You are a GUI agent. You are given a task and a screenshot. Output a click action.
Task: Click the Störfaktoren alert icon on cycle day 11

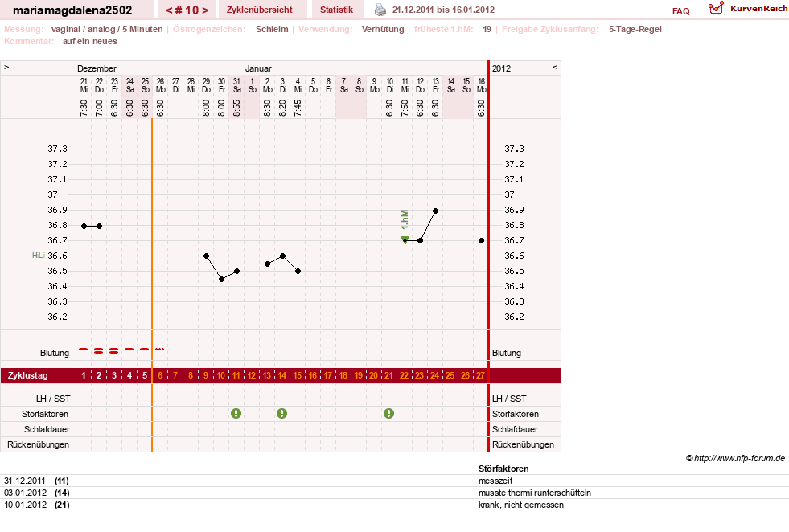click(236, 413)
